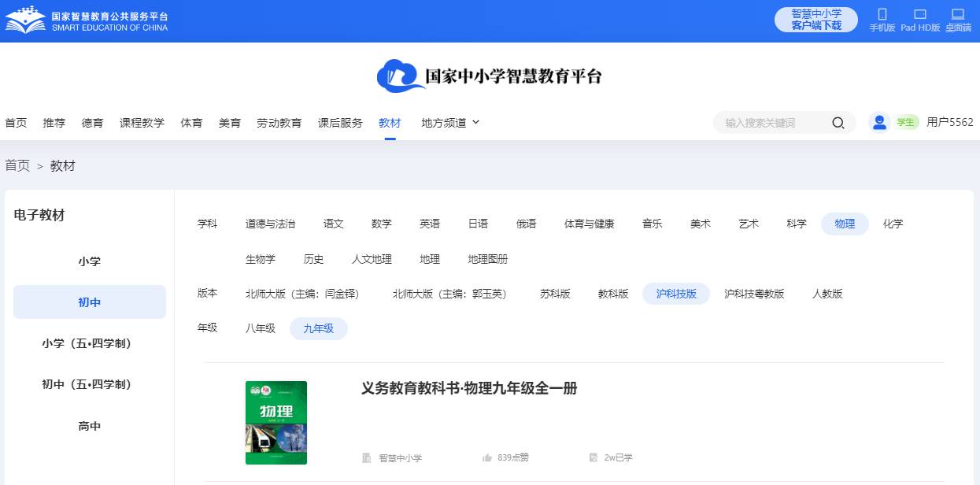
Task: Open the 物理 textbook cover thumbnail
Action: (276, 423)
